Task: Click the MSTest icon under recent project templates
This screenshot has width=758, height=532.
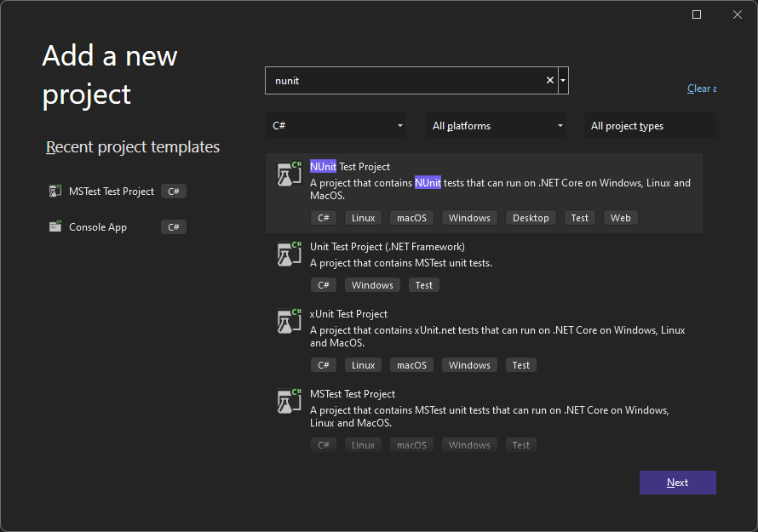Action: [x=56, y=191]
